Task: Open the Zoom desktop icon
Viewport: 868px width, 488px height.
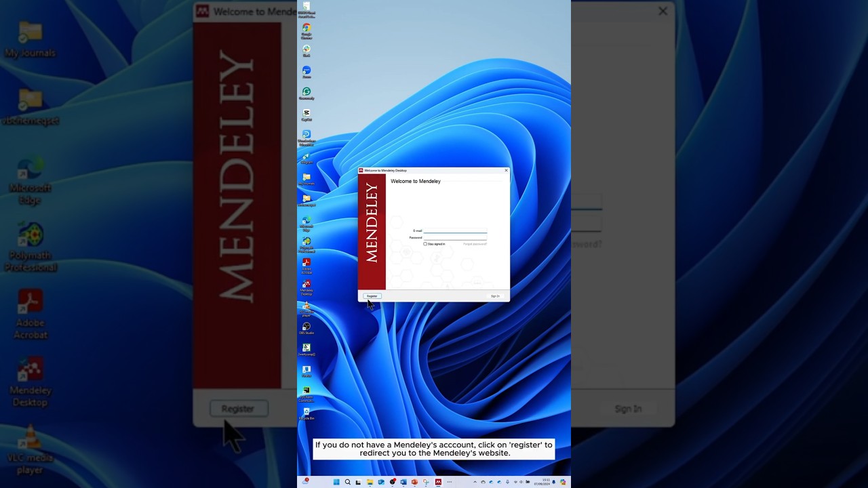Action: click(x=307, y=73)
